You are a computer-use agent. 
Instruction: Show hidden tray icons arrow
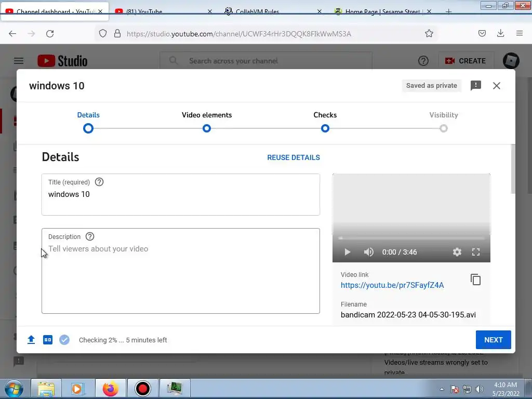[x=442, y=389]
